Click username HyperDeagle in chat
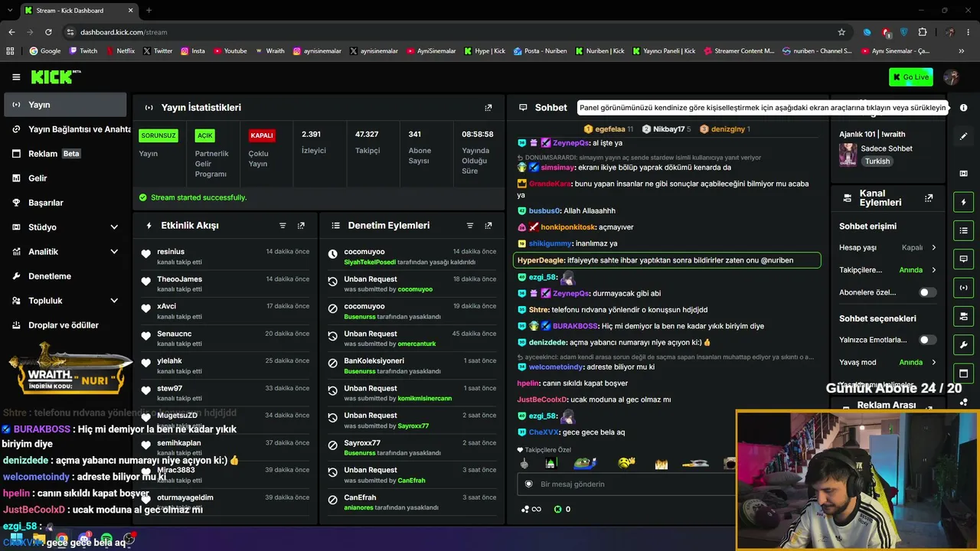Viewport: 980px width, 551px height. (541, 260)
